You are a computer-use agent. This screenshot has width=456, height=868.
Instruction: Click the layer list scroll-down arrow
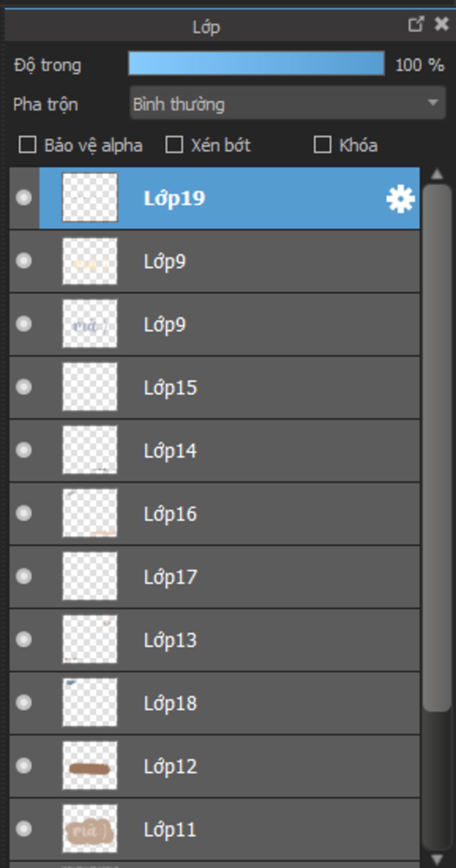(x=437, y=858)
